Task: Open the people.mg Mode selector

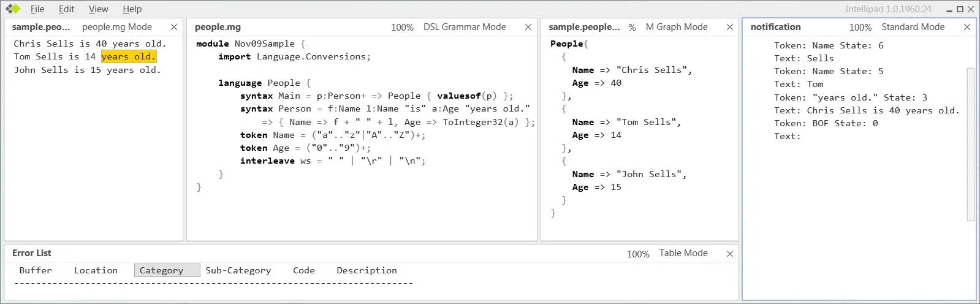Action: pyautogui.click(x=117, y=27)
